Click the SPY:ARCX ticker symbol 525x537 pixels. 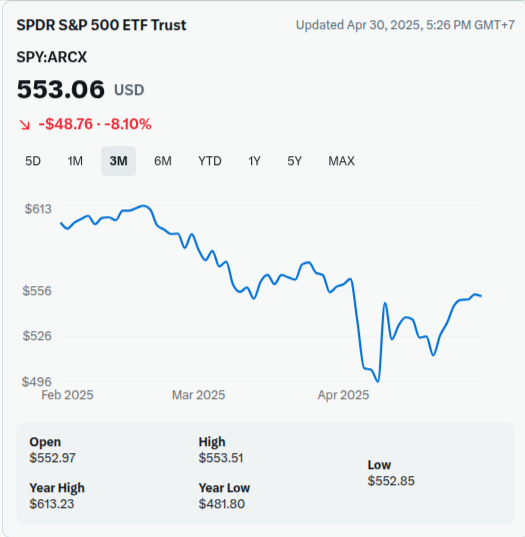point(52,57)
